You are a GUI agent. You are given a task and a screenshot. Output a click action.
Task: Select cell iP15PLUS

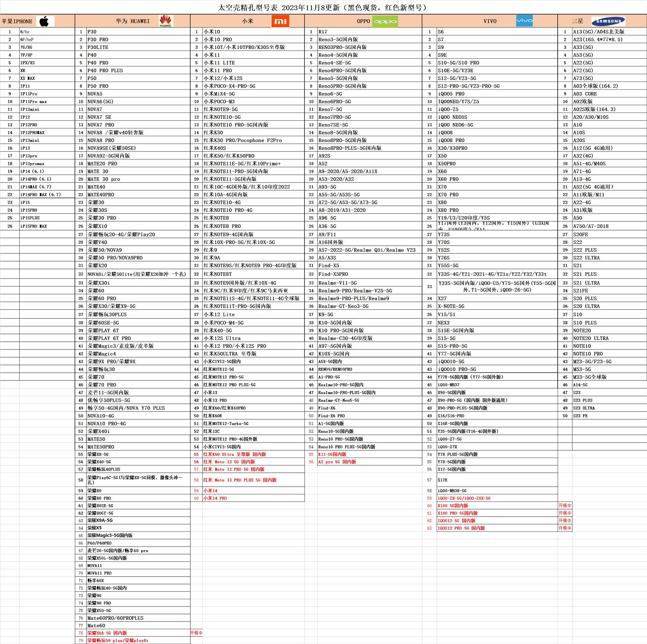[x=47, y=218]
